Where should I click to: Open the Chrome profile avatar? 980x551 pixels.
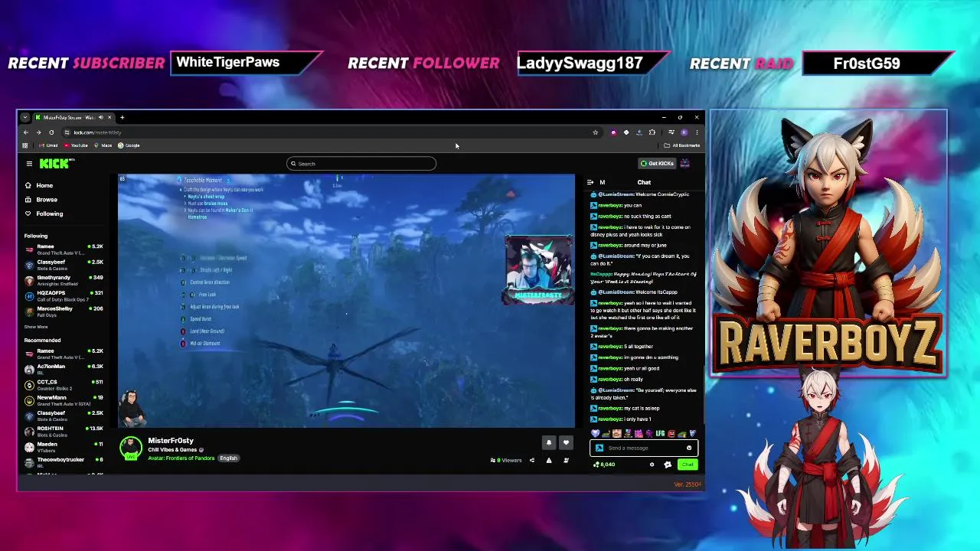684,132
